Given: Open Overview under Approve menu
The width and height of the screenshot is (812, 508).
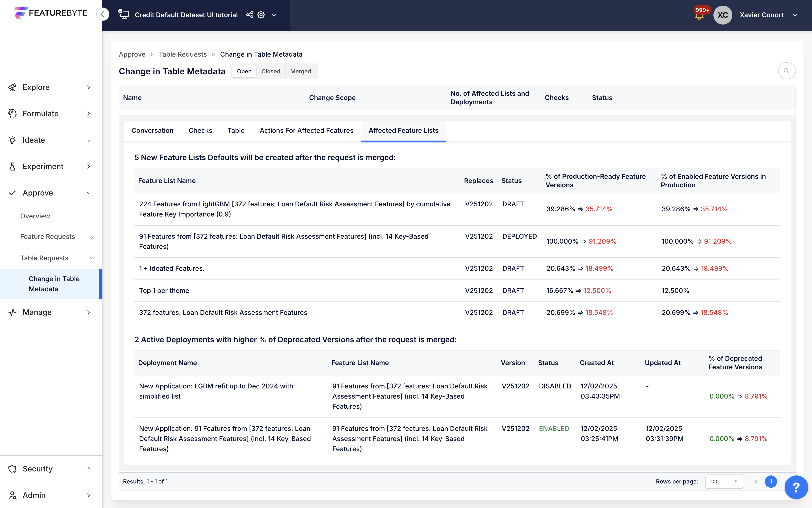Looking at the screenshot, I should [x=35, y=216].
